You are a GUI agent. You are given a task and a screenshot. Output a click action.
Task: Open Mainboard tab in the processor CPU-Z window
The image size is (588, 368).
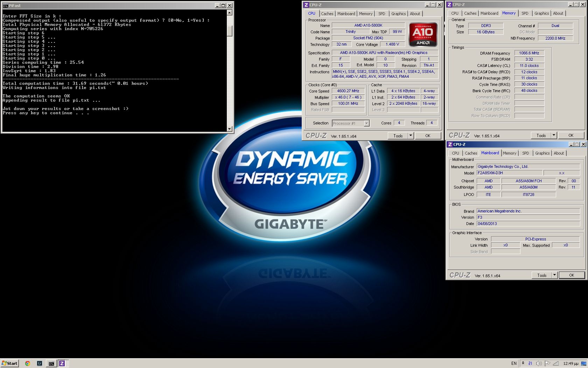click(x=346, y=14)
